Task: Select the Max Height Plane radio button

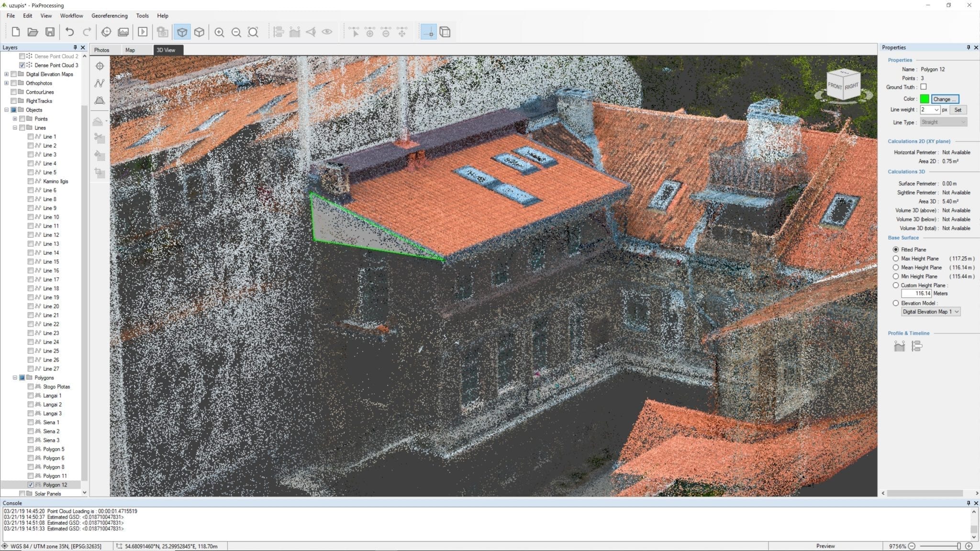Action: (x=896, y=259)
